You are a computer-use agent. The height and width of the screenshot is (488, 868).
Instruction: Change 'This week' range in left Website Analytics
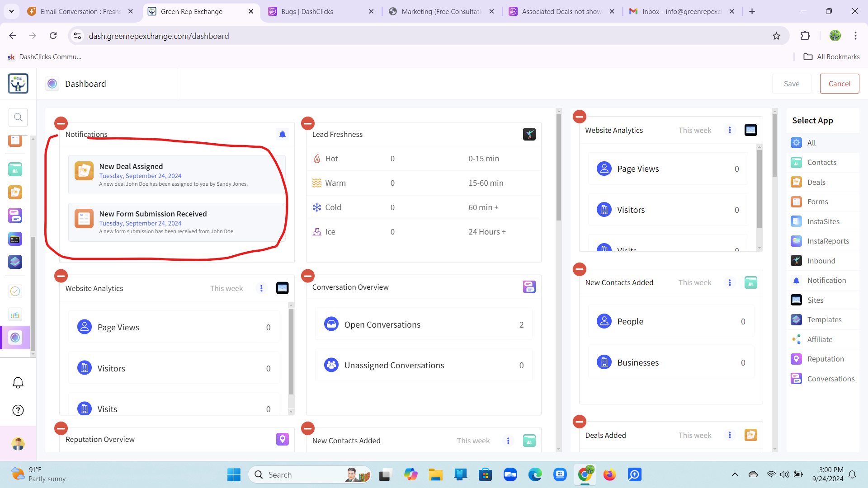[x=226, y=288]
